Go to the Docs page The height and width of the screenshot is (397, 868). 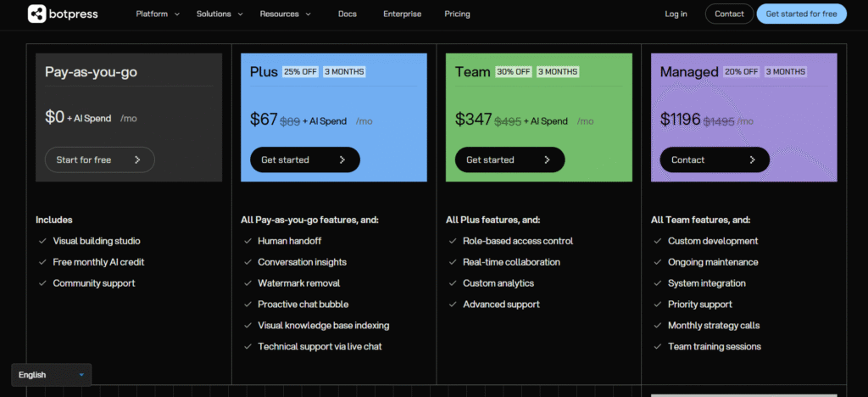point(348,14)
